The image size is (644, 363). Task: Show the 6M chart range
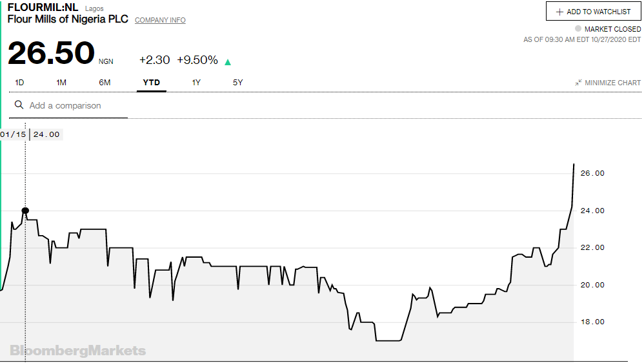coord(105,83)
